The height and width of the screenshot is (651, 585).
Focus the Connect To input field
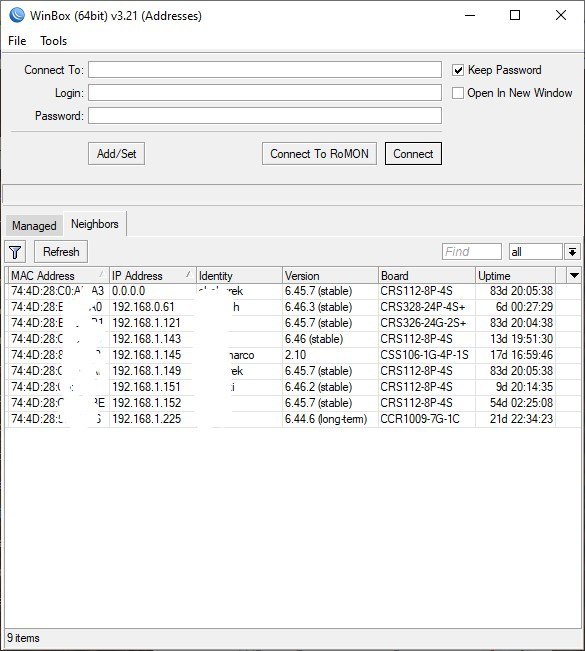point(264,70)
